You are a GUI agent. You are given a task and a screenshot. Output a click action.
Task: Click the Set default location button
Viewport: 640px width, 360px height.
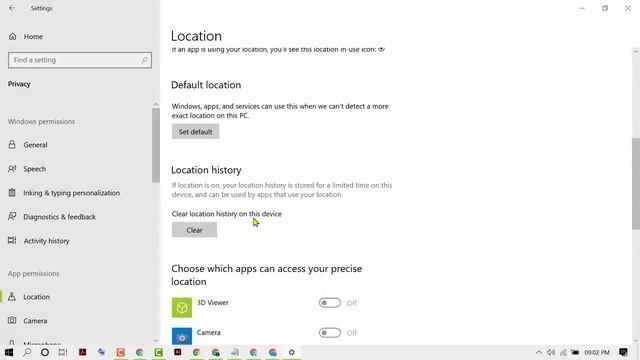[196, 132]
